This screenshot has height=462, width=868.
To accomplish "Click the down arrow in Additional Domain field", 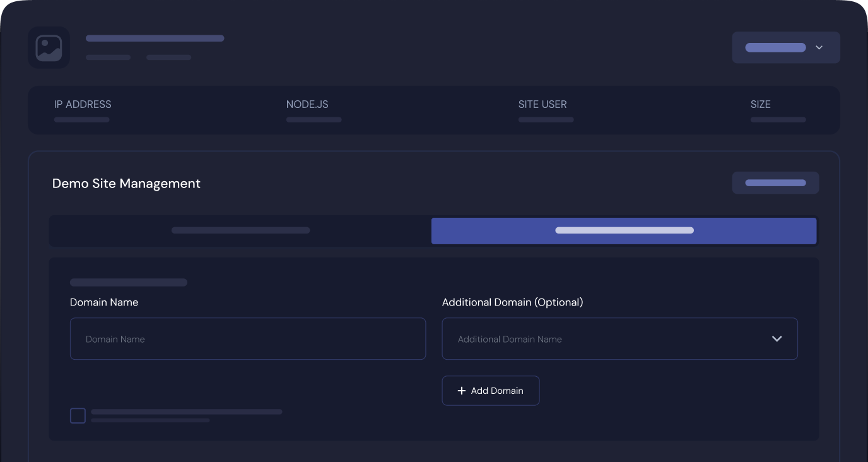I will pyautogui.click(x=777, y=339).
